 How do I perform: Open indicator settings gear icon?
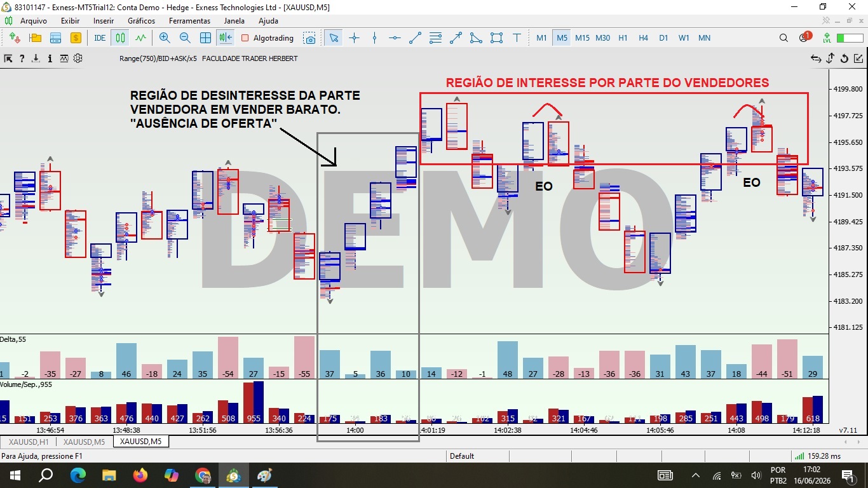click(x=78, y=58)
